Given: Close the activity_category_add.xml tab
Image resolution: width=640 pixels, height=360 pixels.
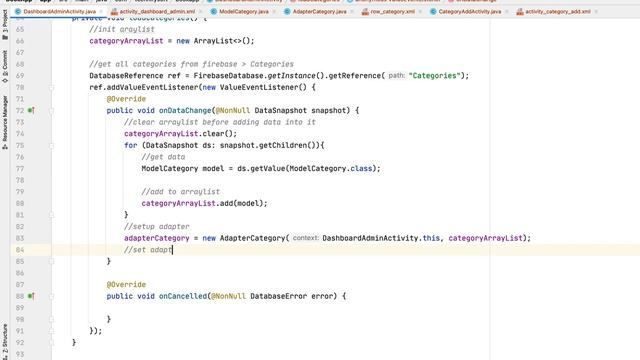Looking at the screenshot, I should (x=596, y=12).
